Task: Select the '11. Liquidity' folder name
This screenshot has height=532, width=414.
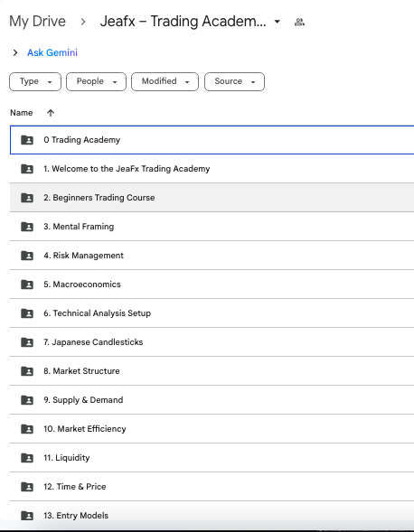Action: point(67,458)
